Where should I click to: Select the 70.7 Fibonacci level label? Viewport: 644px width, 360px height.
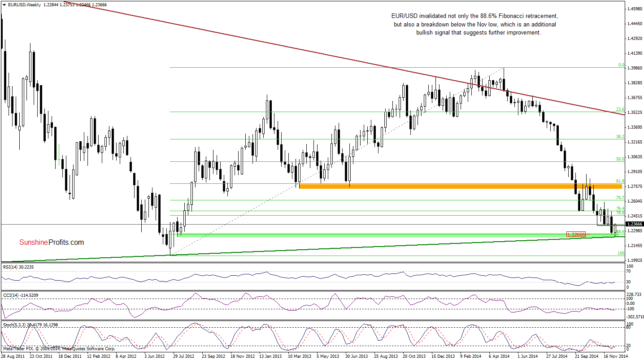click(x=620, y=198)
